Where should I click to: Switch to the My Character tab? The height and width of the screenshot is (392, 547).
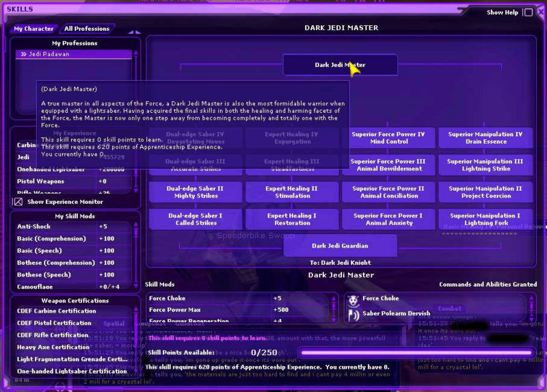(34, 29)
